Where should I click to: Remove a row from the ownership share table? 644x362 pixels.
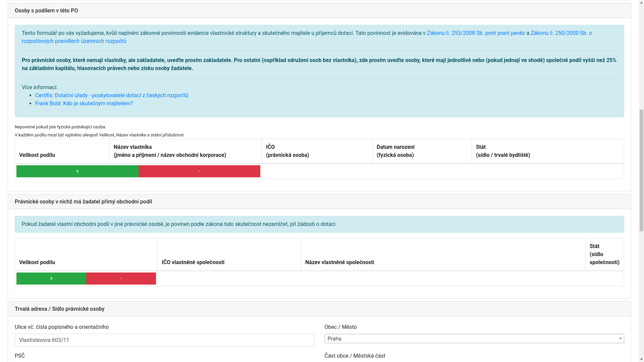click(x=199, y=171)
